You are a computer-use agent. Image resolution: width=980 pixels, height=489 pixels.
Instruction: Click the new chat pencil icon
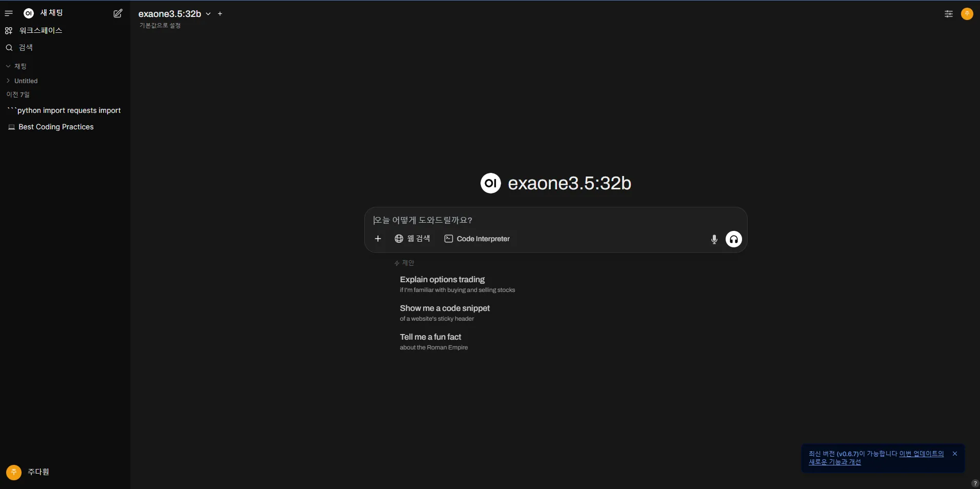[x=118, y=13]
